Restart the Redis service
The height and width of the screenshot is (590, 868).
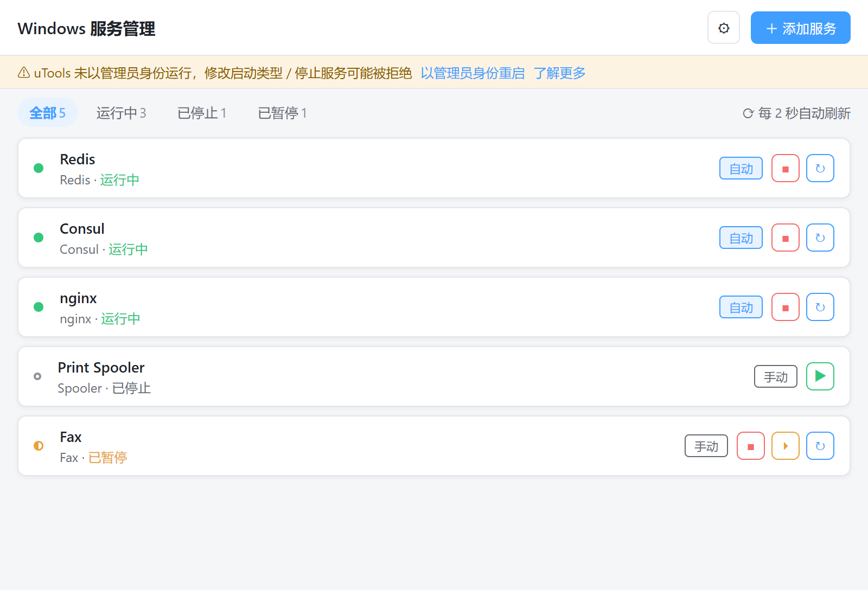(x=820, y=168)
